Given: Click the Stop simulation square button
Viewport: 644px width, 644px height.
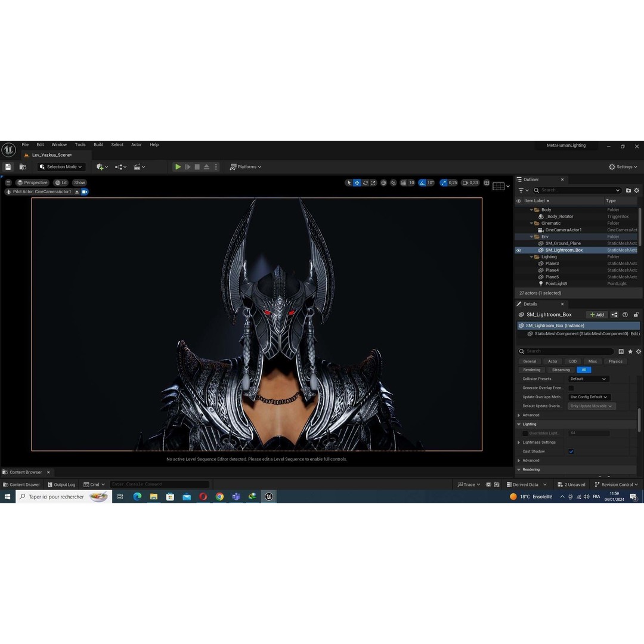Looking at the screenshot, I should [x=197, y=167].
